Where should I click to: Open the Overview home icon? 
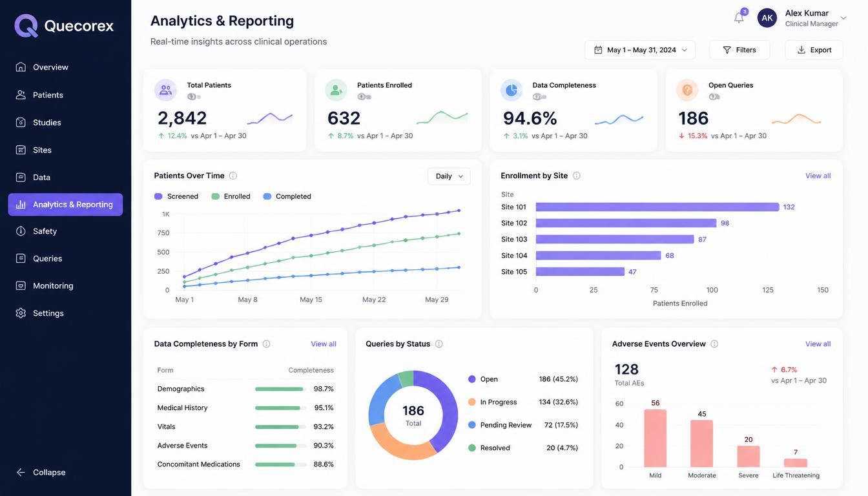[x=21, y=67]
